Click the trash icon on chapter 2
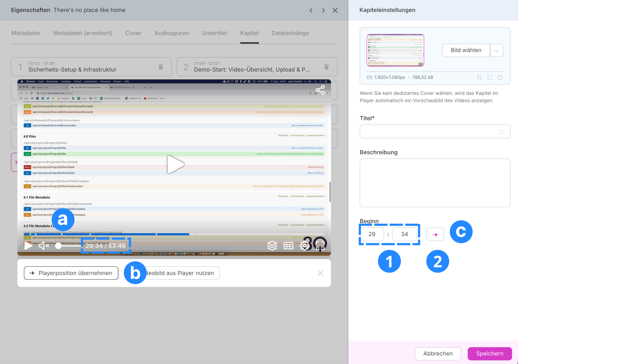This screenshot has height=364, width=635. (x=326, y=67)
